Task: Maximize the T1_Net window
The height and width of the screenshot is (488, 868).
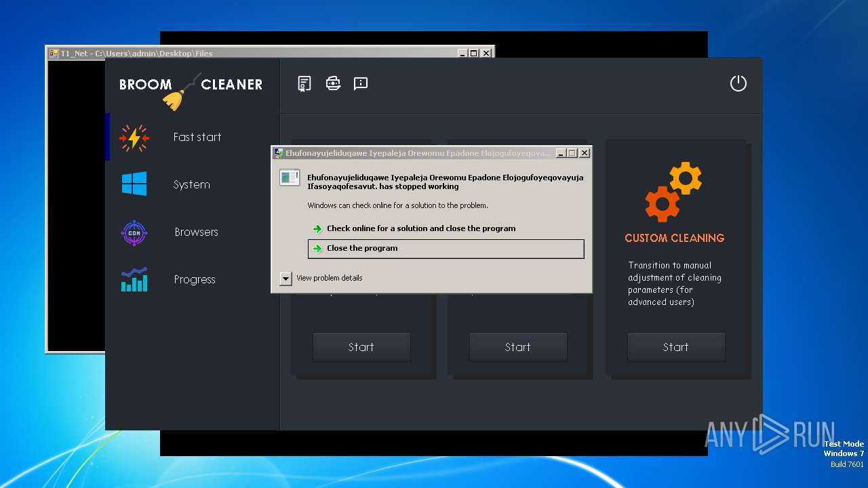Action: pyautogui.click(x=474, y=53)
